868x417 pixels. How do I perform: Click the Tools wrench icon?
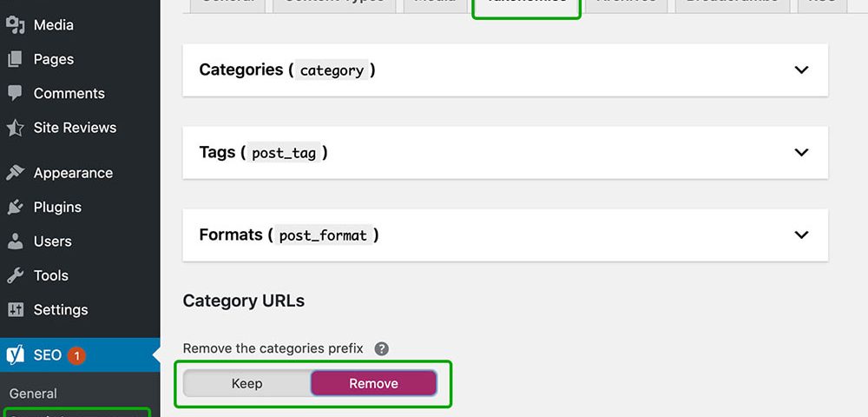16,275
